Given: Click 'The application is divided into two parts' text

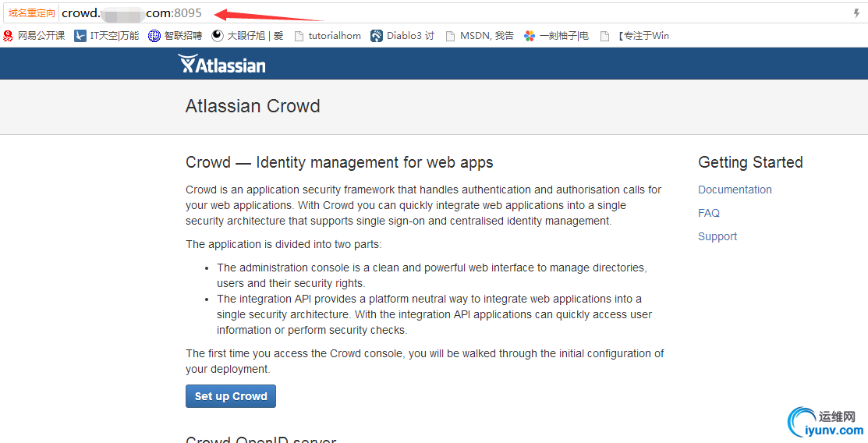Looking at the screenshot, I should point(283,244).
